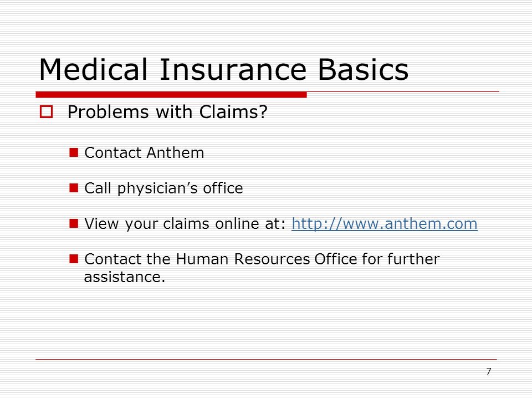
Task: Click the thick red bar under the title
Action: coord(171,95)
